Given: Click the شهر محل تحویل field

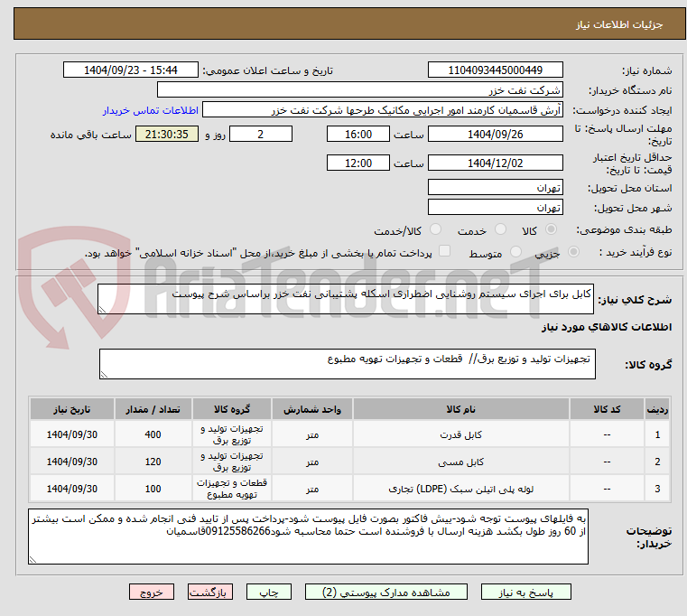Looking at the screenshot, I should [x=495, y=207].
